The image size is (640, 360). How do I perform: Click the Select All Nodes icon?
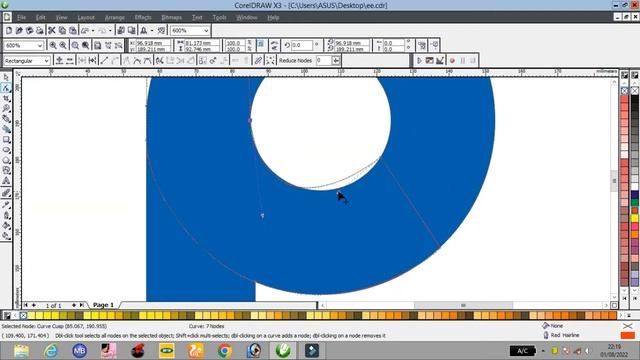[270, 60]
